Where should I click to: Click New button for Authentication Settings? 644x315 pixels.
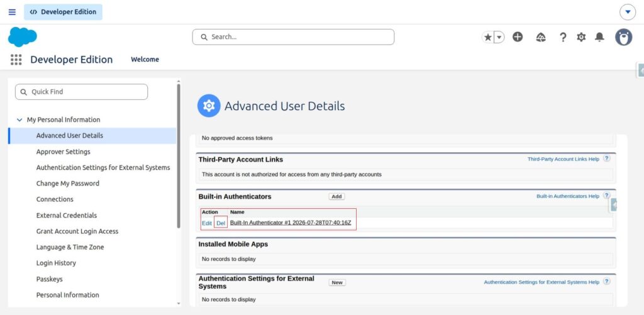337,282
